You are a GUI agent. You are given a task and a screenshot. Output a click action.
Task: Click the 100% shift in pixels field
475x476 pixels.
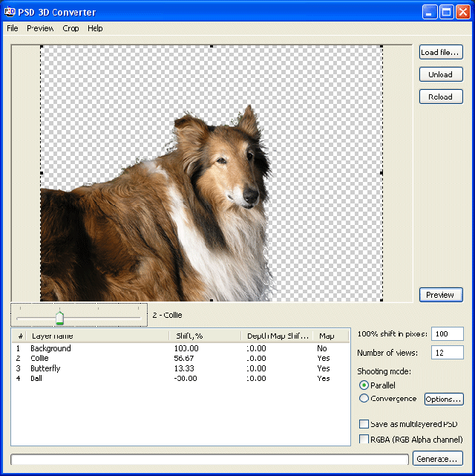[448, 334]
